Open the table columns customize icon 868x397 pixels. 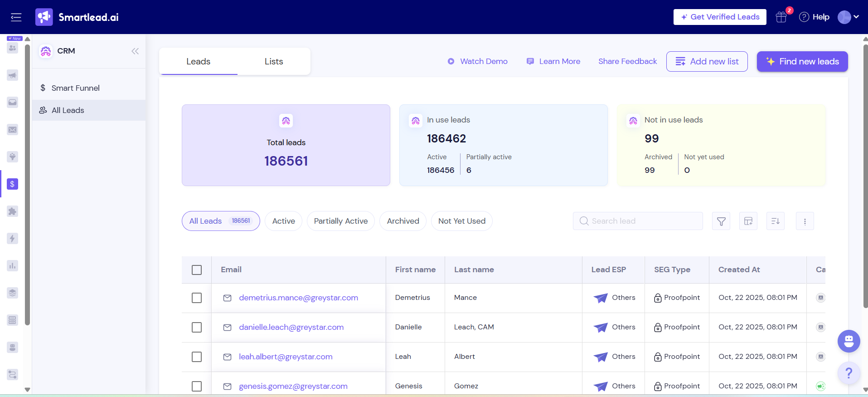pyautogui.click(x=748, y=221)
